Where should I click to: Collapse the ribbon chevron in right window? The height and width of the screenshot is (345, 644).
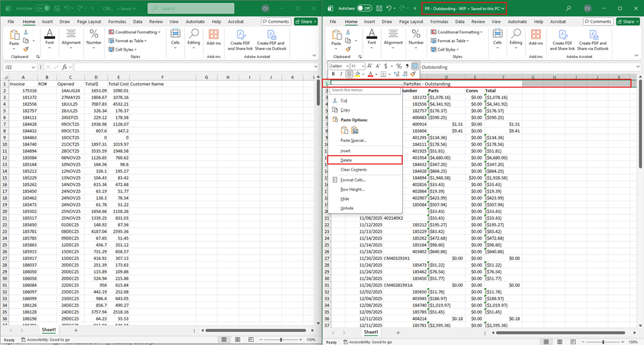coord(637,55)
